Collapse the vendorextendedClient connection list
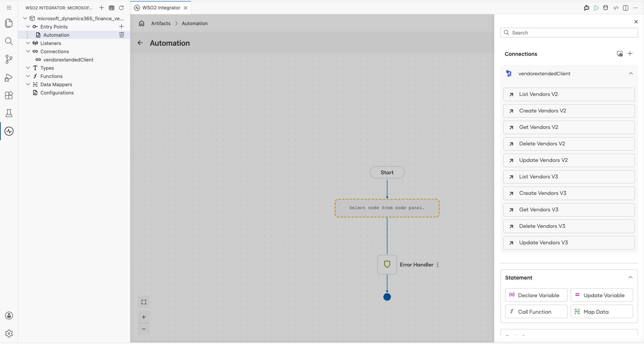Viewport: 644px width, 344px height. 631,73
